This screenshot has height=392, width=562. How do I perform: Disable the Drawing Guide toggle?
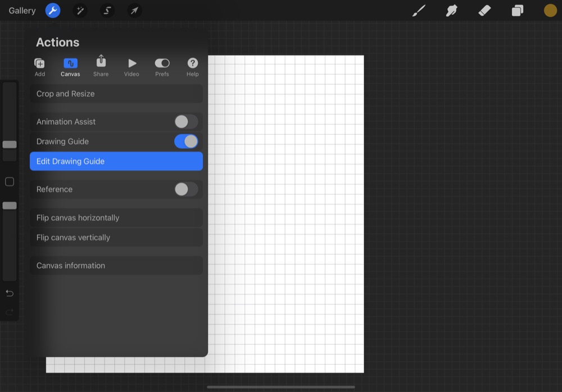(x=186, y=142)
